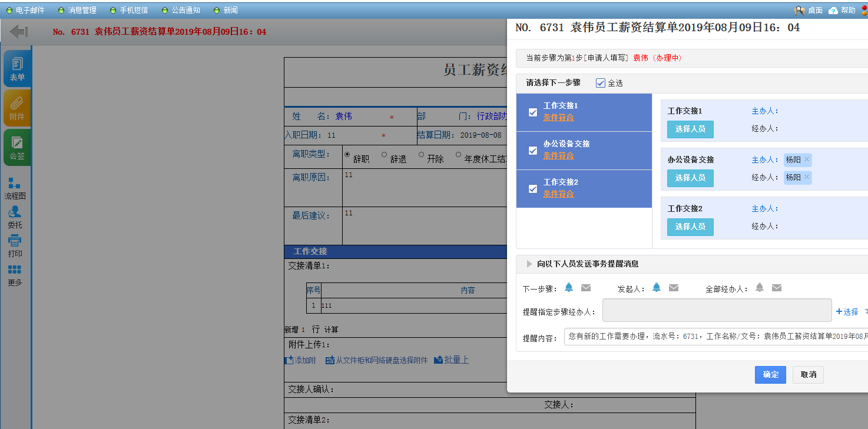868x429 pixels.
Task: Select the 辞退 radio button
Action: point(385,155)
